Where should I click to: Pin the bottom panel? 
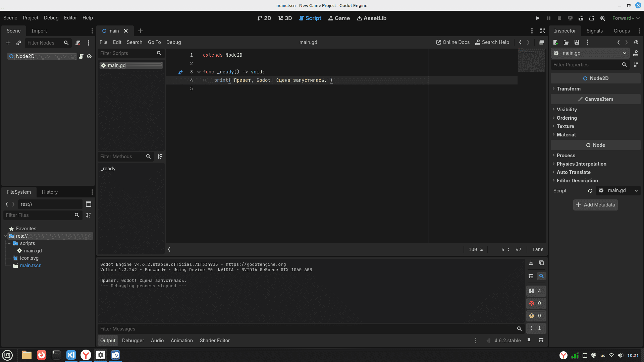click(x=529, y=341)
